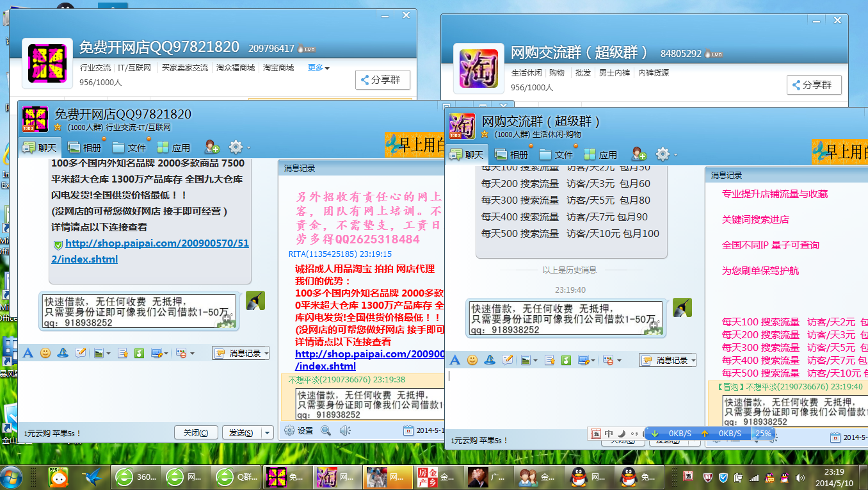Expand 消息记录 dropdown arrow in 免费开网店 chat

click(x=266, y=354)
